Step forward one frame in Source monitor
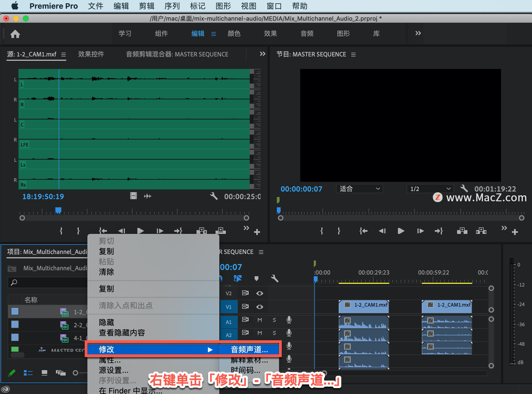The image size is (532, 394). point(160,231)
